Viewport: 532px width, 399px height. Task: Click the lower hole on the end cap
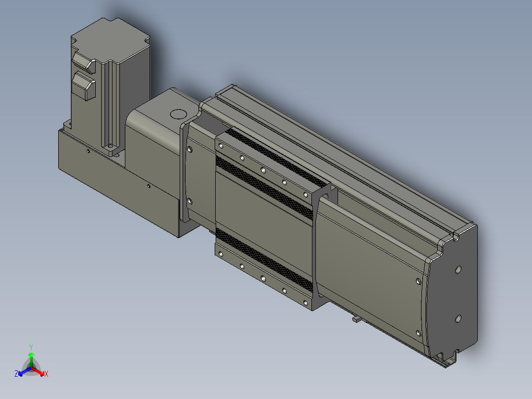pos(457,319)
